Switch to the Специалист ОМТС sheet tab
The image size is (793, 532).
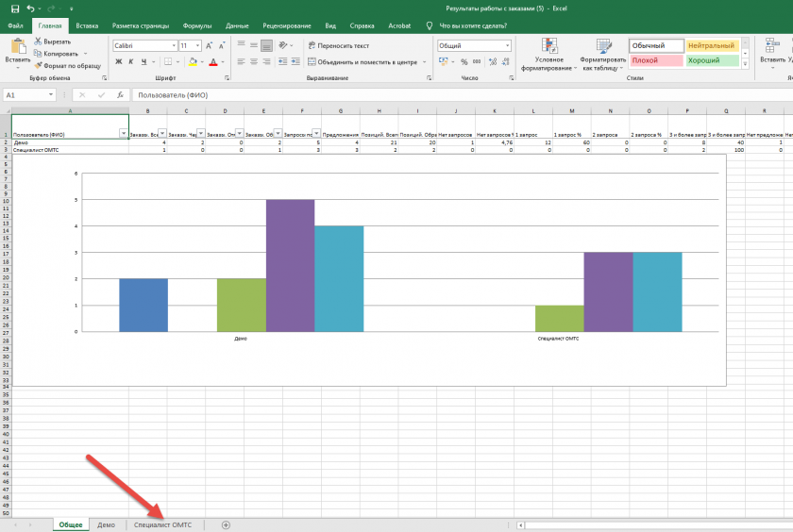click(x=162, y=524)
